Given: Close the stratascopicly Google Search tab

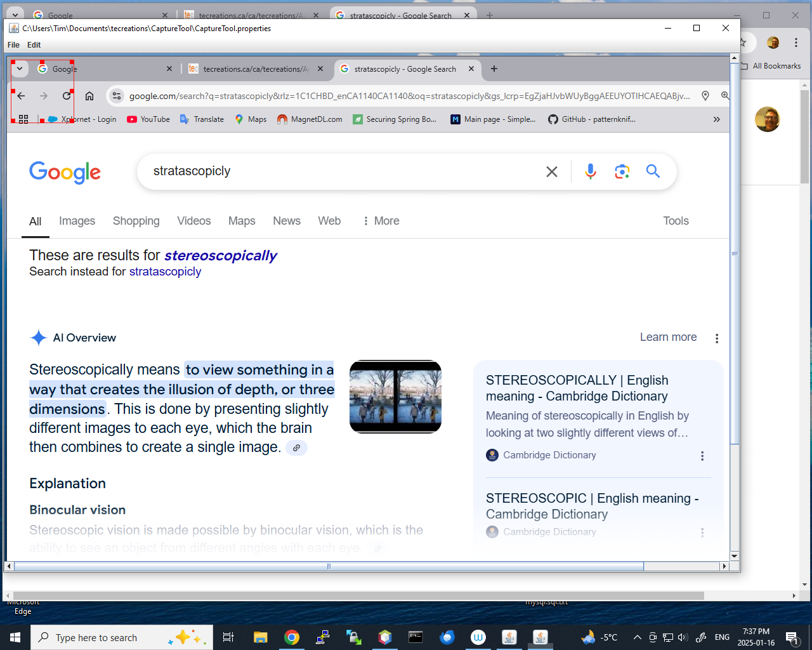Looking at the screenshot, I should pyautogui.click(x=471, y=69).
